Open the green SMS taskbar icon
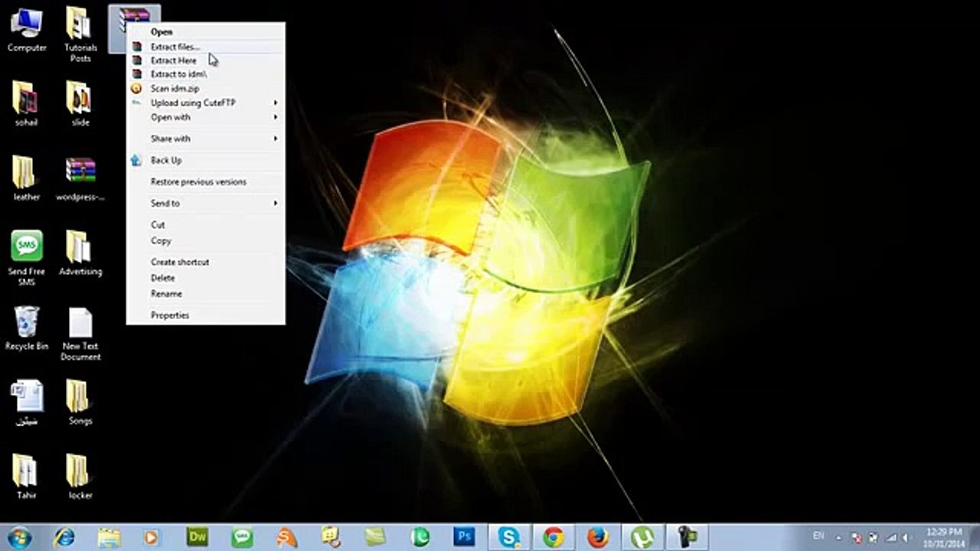The width and height of the screenshot is (980, 551). [242, 537]
